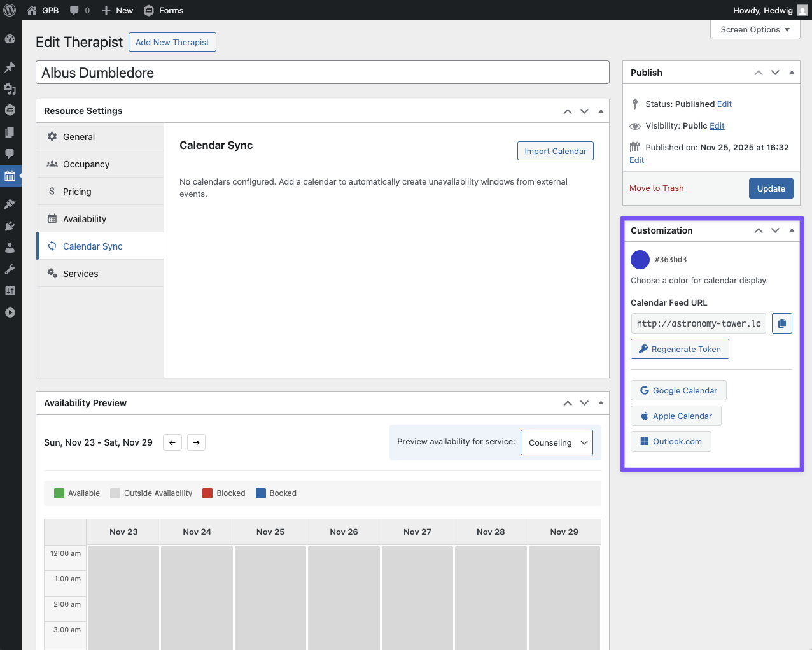Pick the #363bd3 calendar color swatch

point(640,260)
